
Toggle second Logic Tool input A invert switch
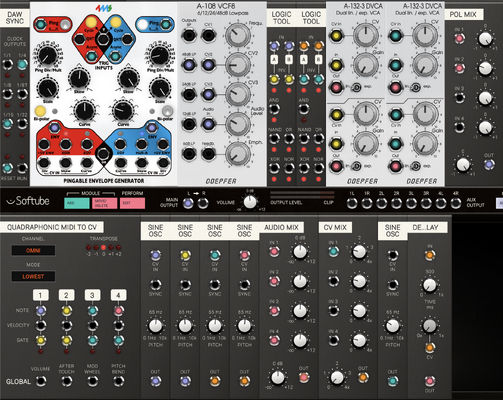(304, 60)
